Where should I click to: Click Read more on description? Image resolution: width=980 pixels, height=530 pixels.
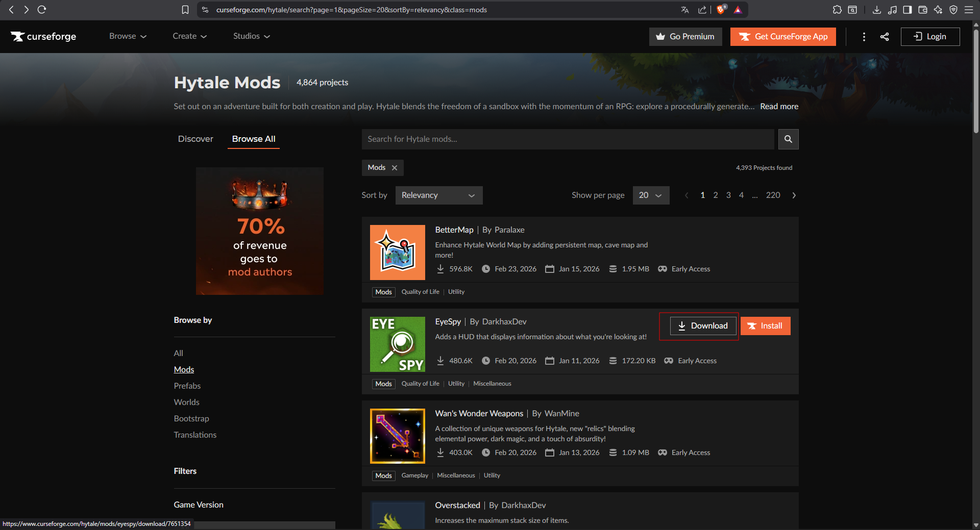pyautogui.click(x=779, y=106)
